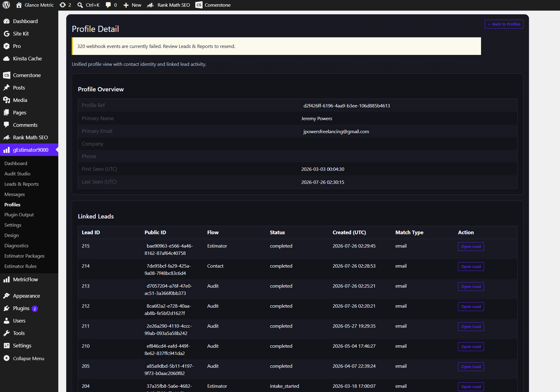This screenshot has height=392, width=560.
Task: Open Design submenu item
Action: (12, 235)
